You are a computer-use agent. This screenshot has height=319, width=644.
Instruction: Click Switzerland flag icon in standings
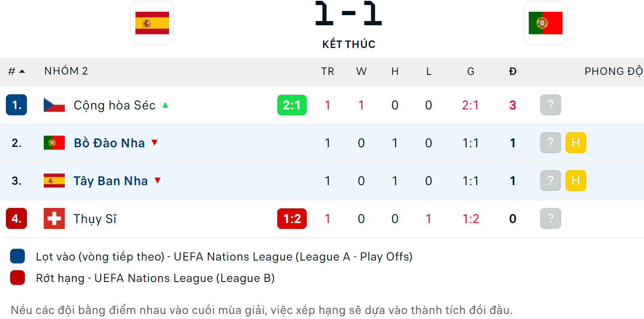[x=54, y=218]
